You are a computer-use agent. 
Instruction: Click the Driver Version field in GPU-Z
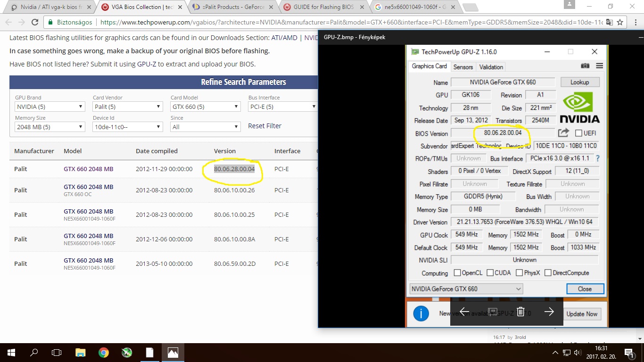click(x=525, y=222)
